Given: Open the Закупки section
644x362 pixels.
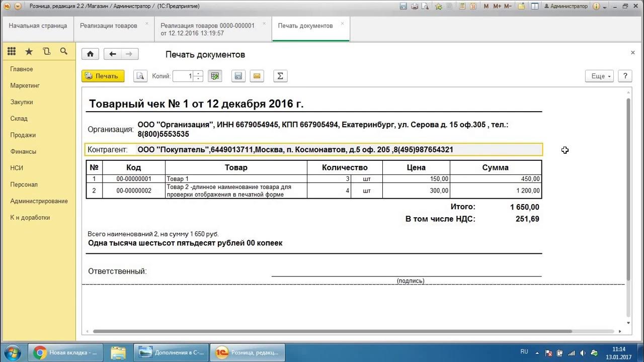Looking at the screenshot, I should coord(22,102).
